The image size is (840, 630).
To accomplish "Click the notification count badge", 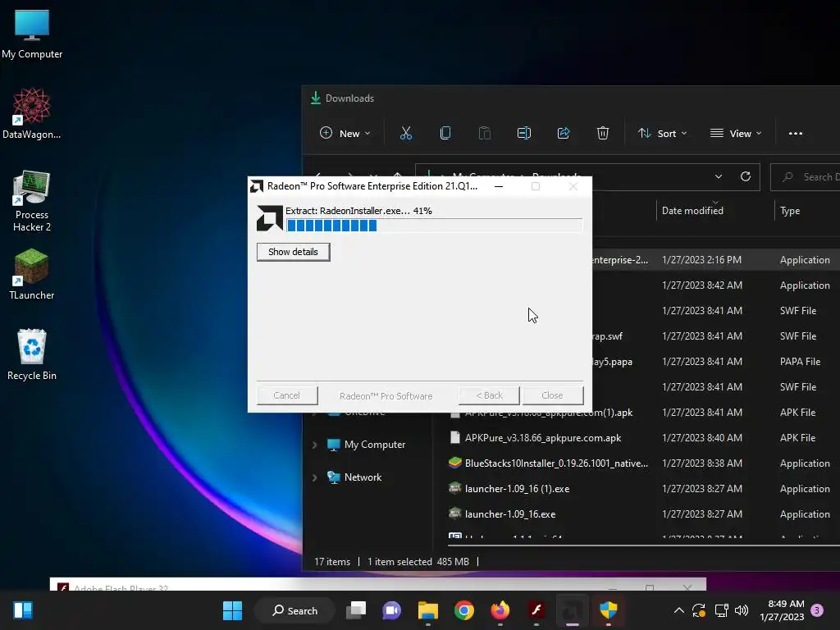I will (x=817, y=610).
